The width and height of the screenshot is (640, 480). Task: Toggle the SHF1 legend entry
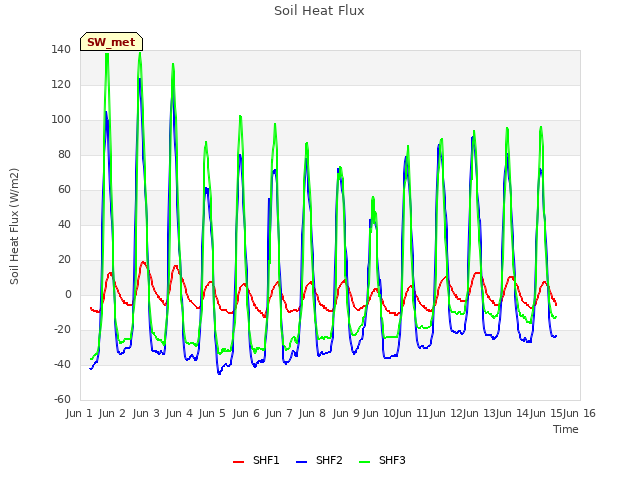(256, 460)
